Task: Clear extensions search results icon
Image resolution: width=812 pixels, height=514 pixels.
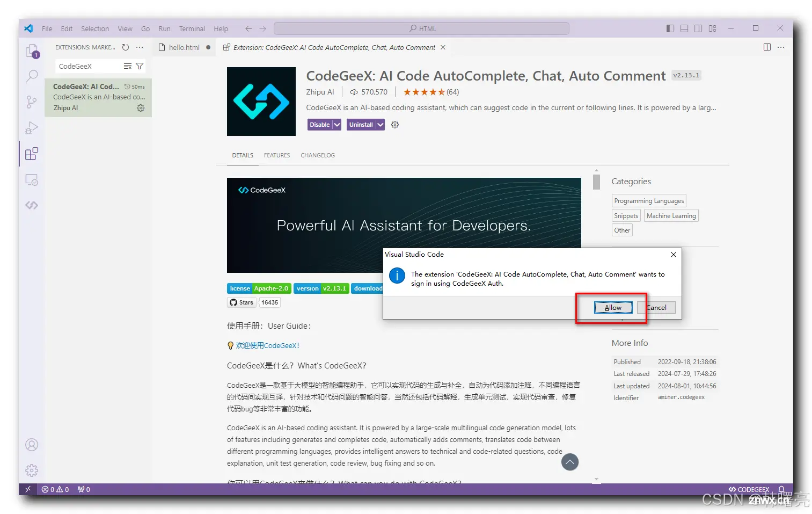Action: click(x=128, y=66)
